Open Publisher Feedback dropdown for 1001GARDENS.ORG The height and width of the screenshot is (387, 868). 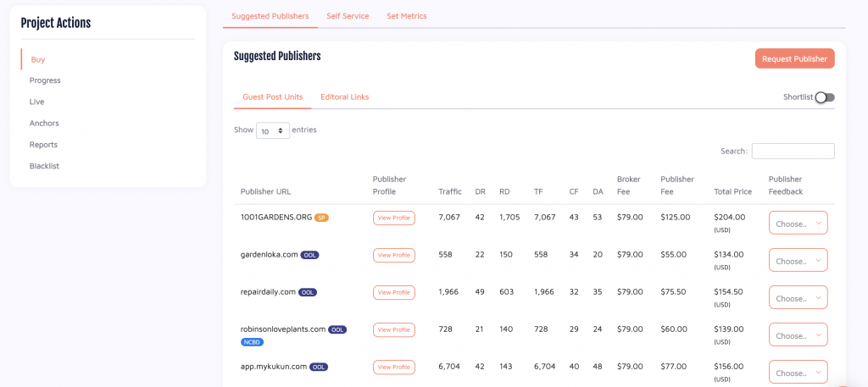point(798,224)
